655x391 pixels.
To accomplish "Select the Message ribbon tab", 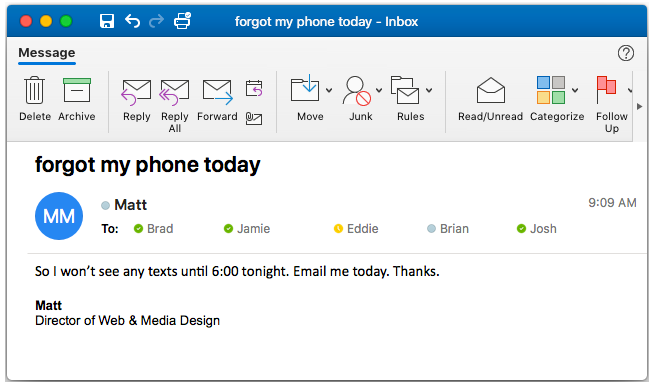I will click(47, 53).
